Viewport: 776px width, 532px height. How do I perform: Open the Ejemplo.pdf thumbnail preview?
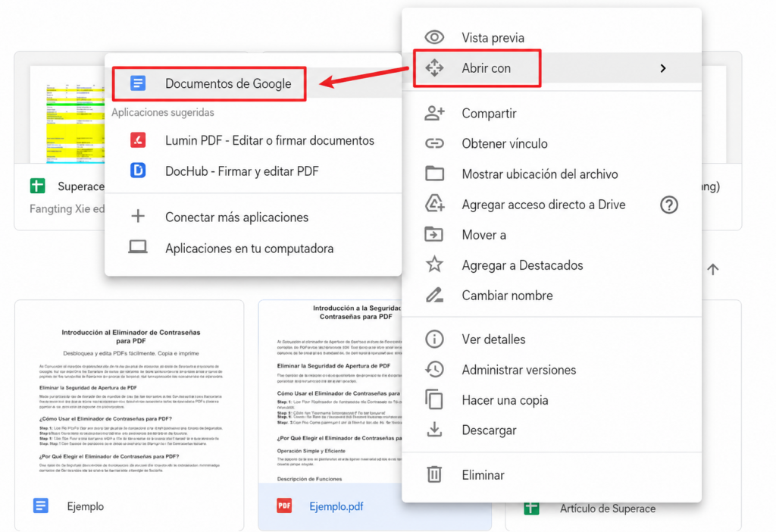[x=330, y=391]
